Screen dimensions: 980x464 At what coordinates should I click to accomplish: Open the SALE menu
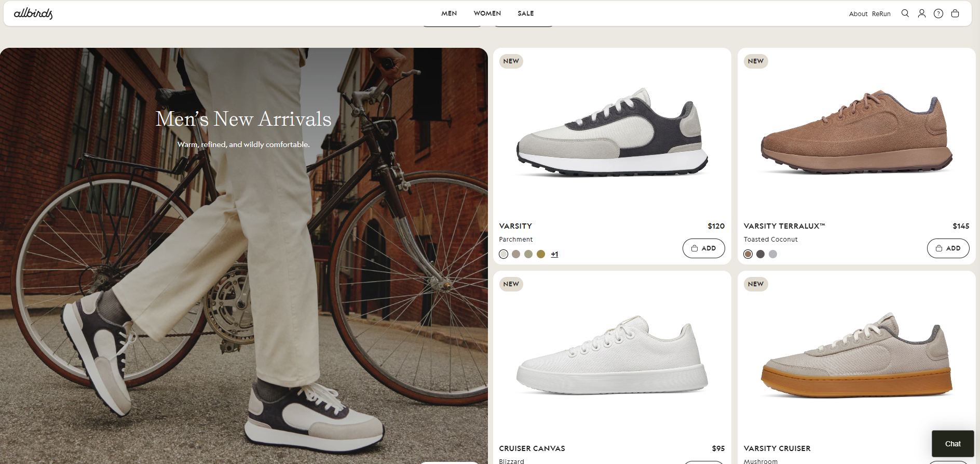click(x=525, y=14)
